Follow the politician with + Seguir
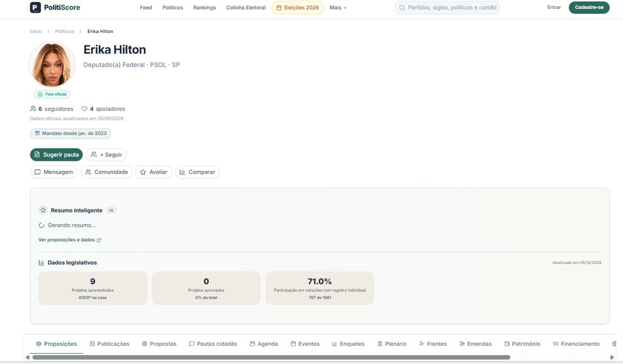 106,154
